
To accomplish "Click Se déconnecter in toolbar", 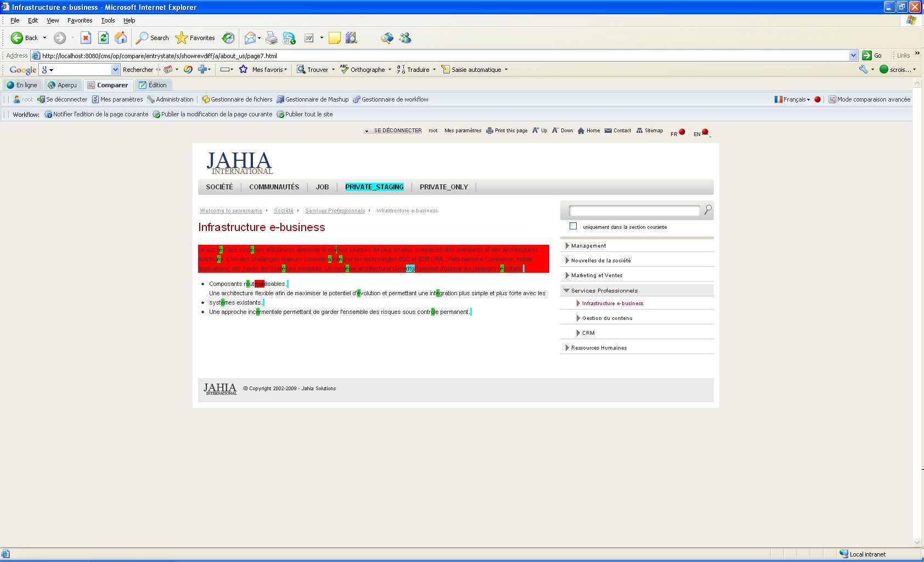I will pyautogui.click(x=63, y=99).
